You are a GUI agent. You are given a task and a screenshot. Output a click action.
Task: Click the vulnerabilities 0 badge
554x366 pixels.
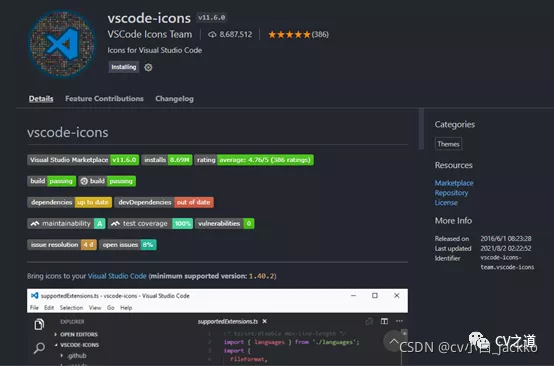[x=224, y=223]
